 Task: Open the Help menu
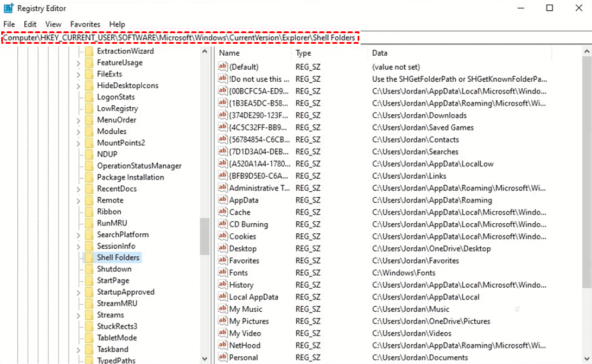click(117, 24)
